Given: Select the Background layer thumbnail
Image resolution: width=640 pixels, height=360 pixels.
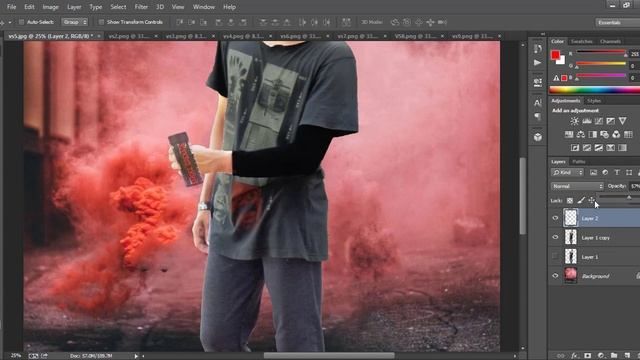Looking at the screenshot, I should coord(571,276).
